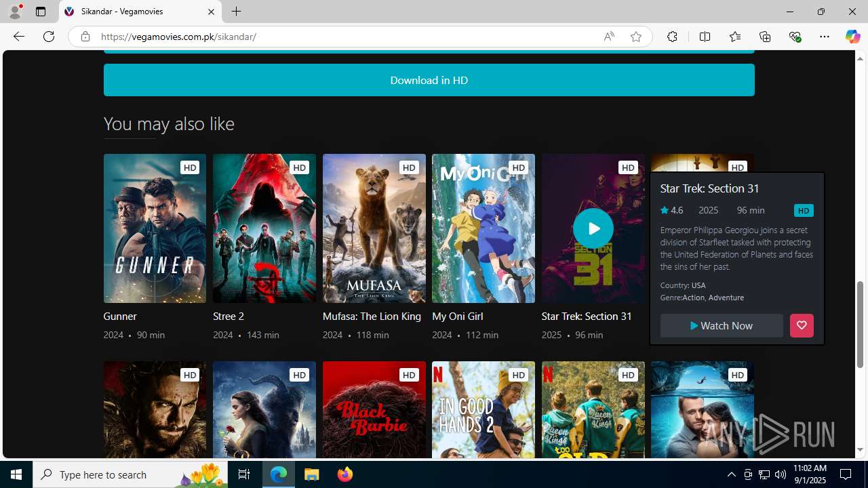868x488 pixels.
Task: Toggle Split screen icon
Action: point(705,37)
